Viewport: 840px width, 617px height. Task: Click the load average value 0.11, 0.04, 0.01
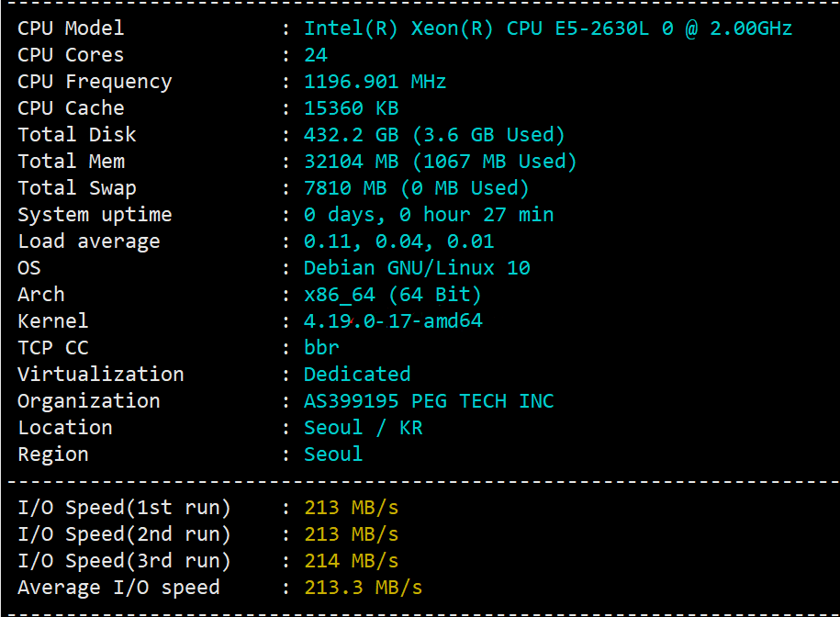pos(399,241)
